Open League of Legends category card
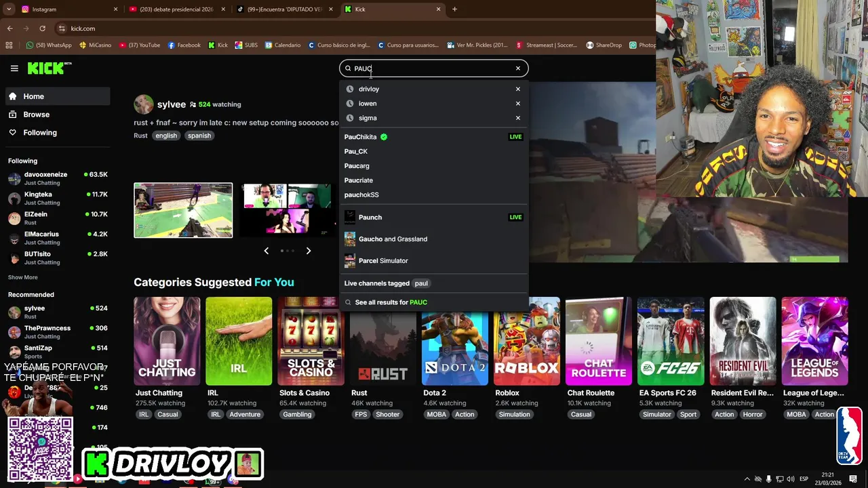 (814, 341)
